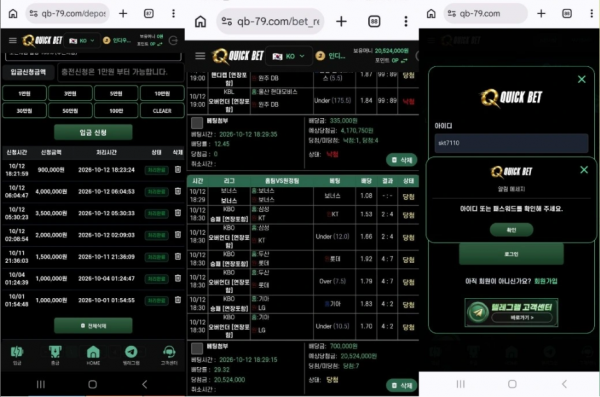The image size is (600, 397).
Task: Confirm alert with 확인 button in right screen
Action: 511,230
